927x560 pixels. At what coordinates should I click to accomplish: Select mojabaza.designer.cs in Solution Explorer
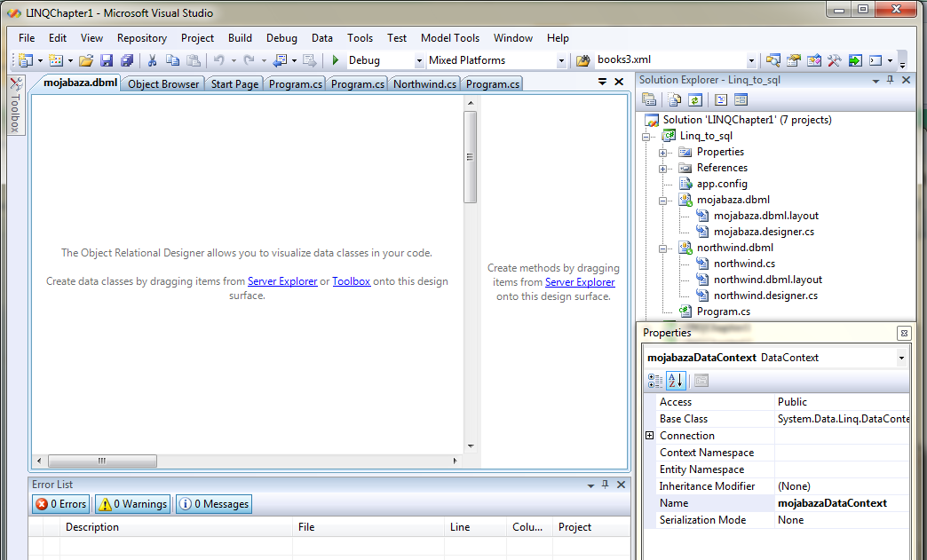pos(764,232)
